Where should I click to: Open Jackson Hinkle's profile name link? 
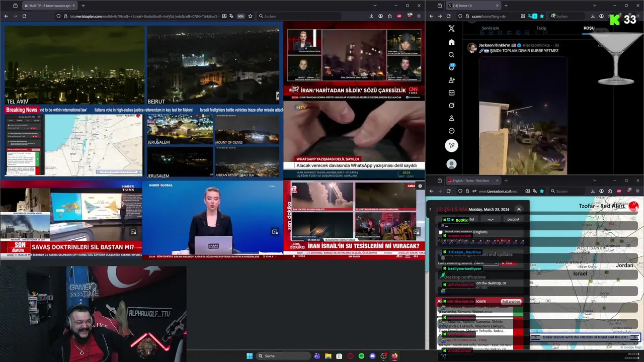[494, 45]
